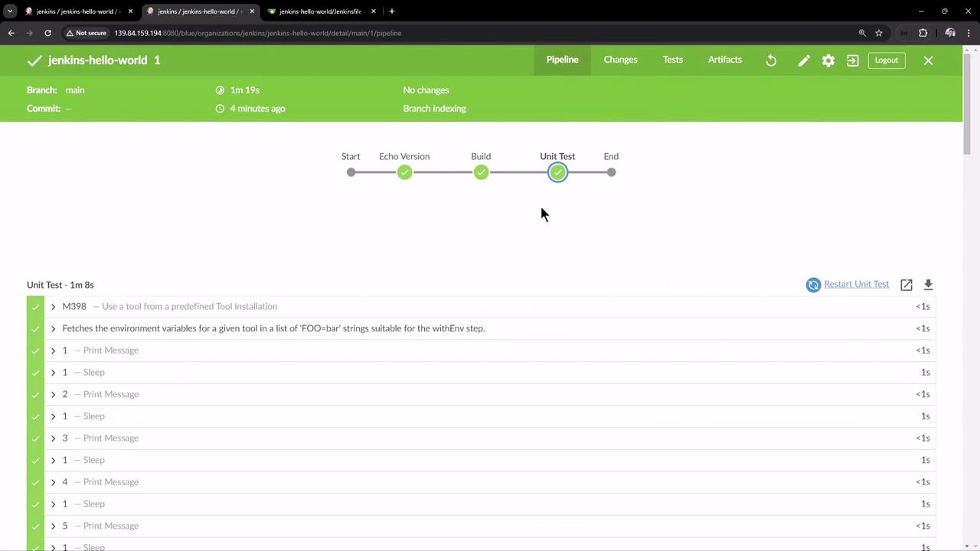Select the Unit Test stage node
The image size is (980, 551).
pos(557,172)
